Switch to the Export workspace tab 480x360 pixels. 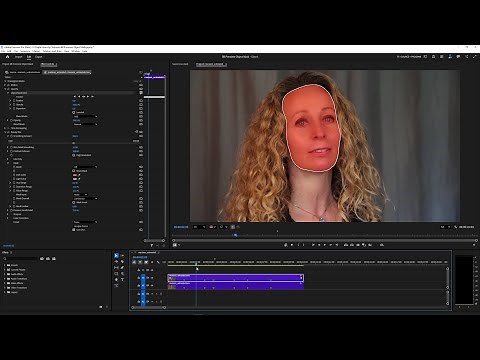pyautogui.click(x=39, y=57)
